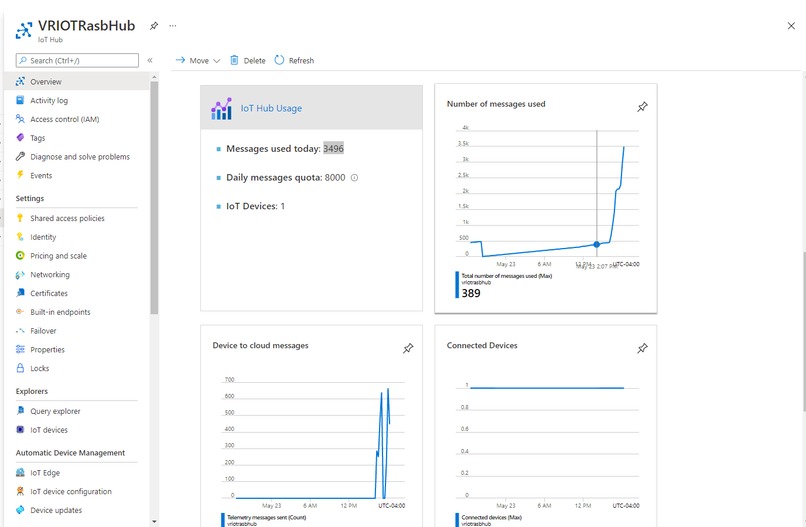Viewport: 806px width, 527px height.
Task: Open the IoT Hub Usage link
Action: (x=271, y=108)
